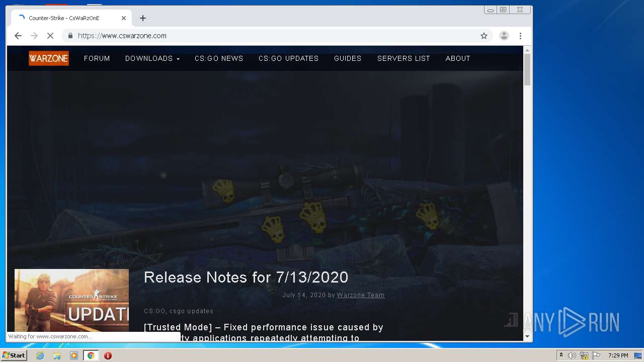The height and width of the screenshot is (362, 644).
Task: Bookmark this page with star
Action: point(484,36)
